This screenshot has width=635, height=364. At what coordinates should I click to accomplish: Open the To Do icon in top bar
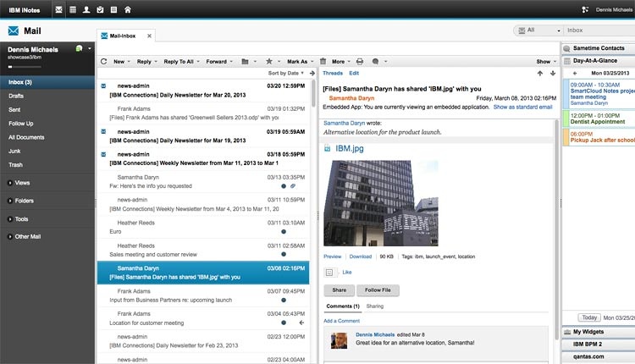tap(100, 9)
